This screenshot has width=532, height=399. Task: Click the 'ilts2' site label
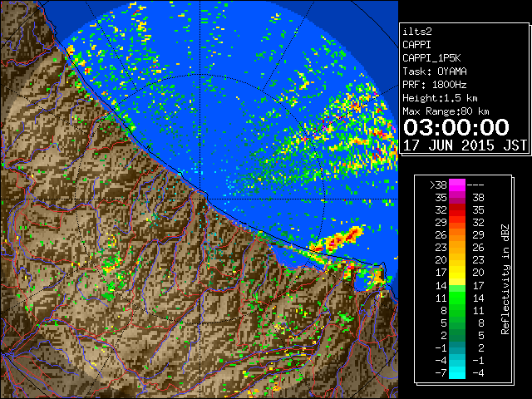417,32
